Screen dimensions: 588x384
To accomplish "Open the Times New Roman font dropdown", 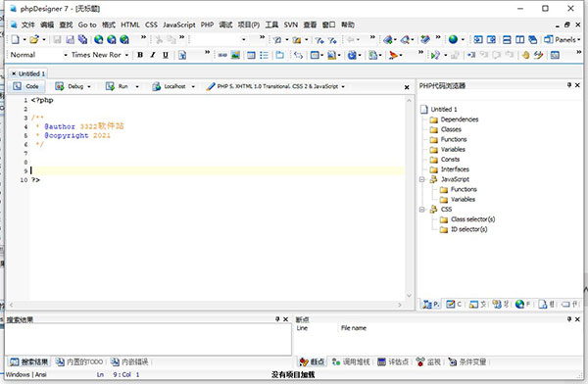I will pos(100,55).
